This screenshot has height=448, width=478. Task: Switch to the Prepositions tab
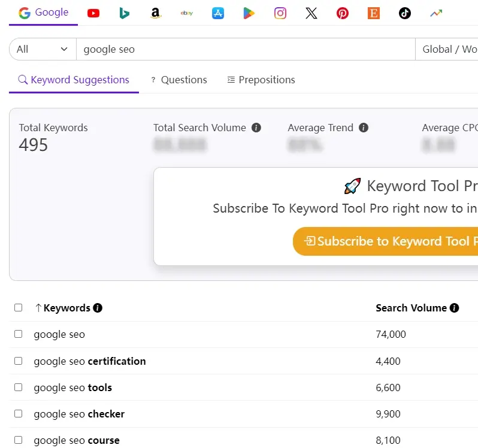tap(261, 80)
